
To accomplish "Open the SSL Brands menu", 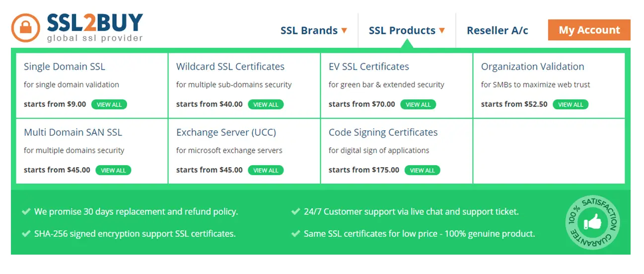I will [309, 30].
